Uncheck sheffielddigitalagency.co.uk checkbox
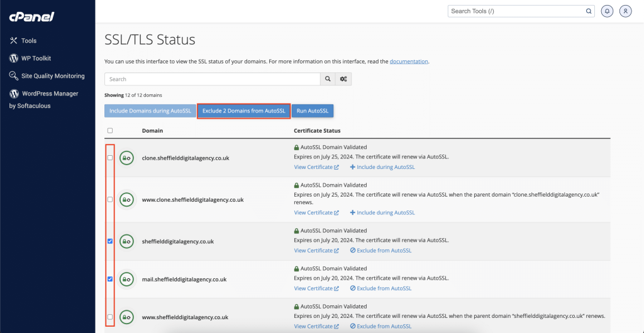 coord(109,241)
